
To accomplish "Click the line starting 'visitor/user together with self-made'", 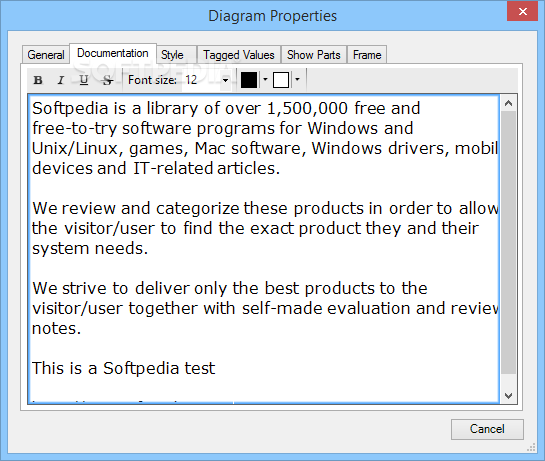I will (265, 308).
